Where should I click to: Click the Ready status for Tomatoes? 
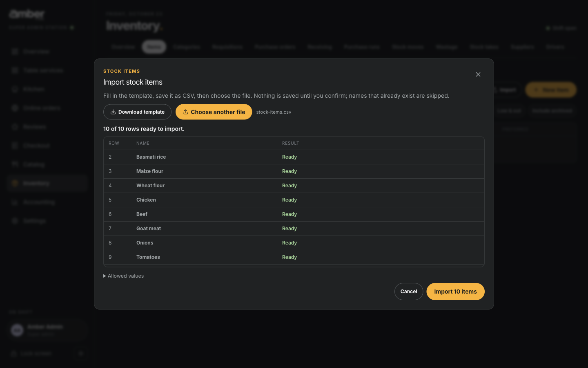[x=290, y=257]
